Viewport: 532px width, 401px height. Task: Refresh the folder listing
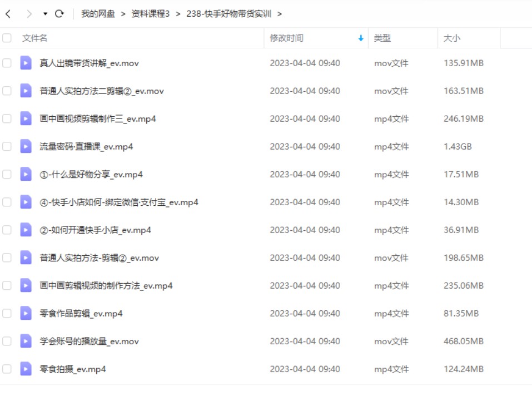(59, 13)
